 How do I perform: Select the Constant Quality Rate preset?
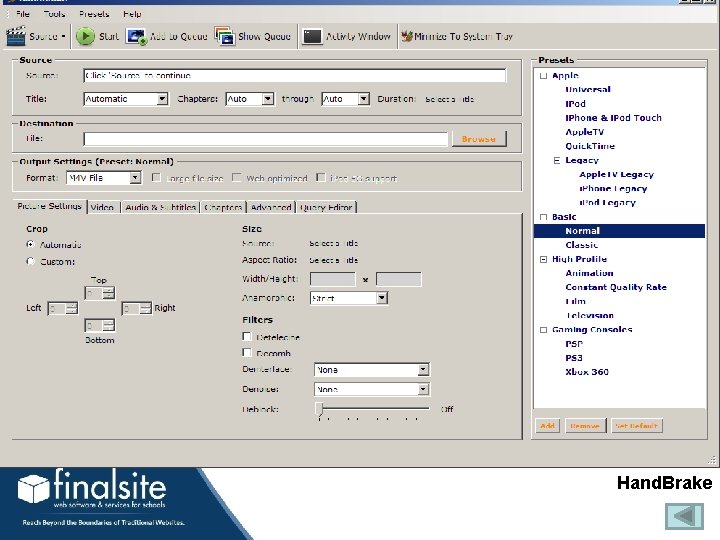tap(616, 287)
